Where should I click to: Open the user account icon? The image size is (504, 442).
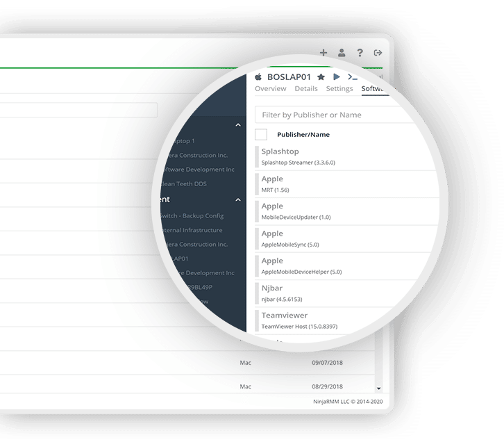coord(342,53)
